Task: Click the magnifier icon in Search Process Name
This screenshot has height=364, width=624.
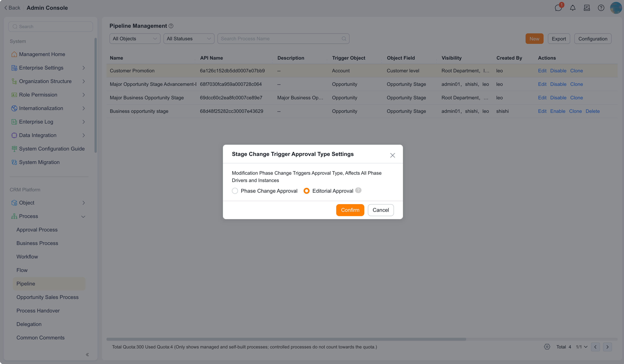Action: (344, 39)
